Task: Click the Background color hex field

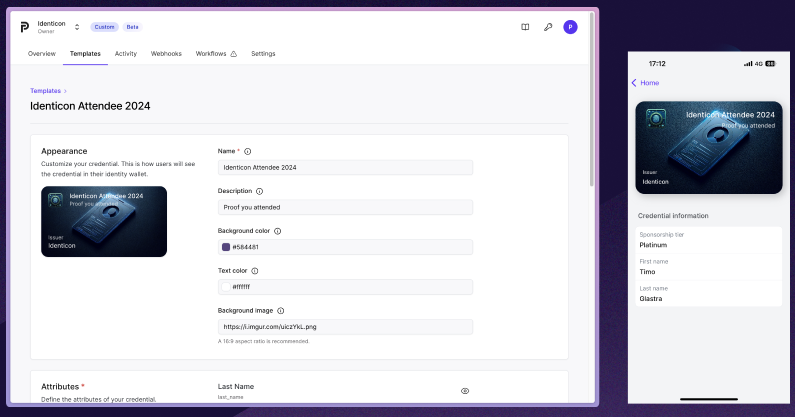Action: (x=345, y=247)
